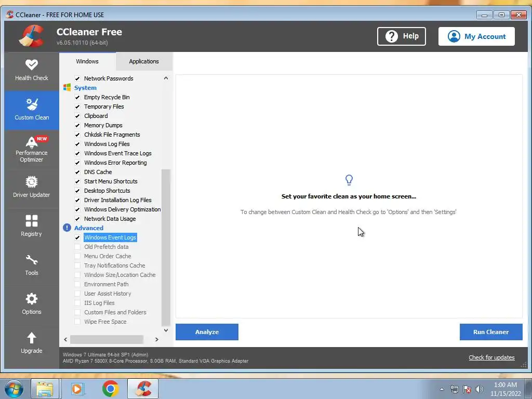The width and height of the screenshot is (532, 399).
Task: Select the Start Menu Shortcuts item
Action: [111, 181]
